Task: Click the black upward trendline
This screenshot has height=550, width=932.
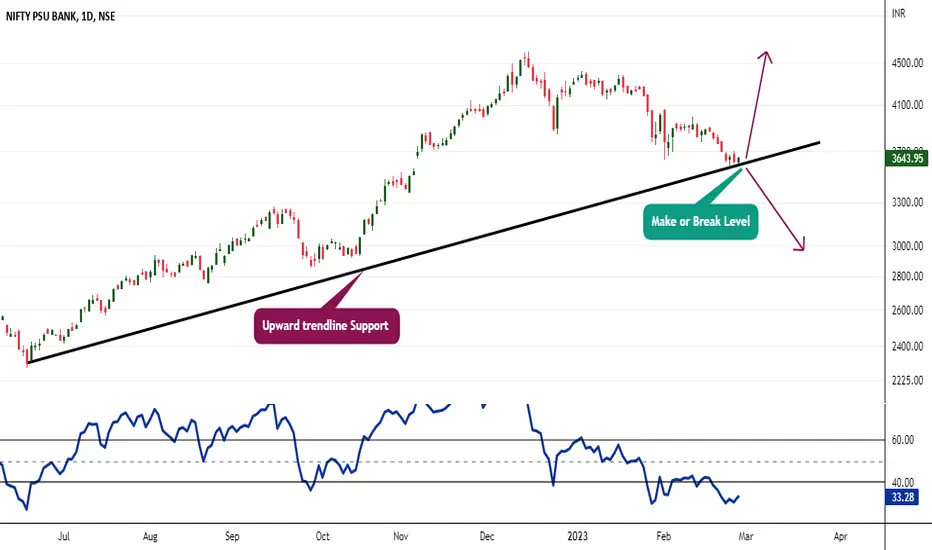Action: point(423,253)
